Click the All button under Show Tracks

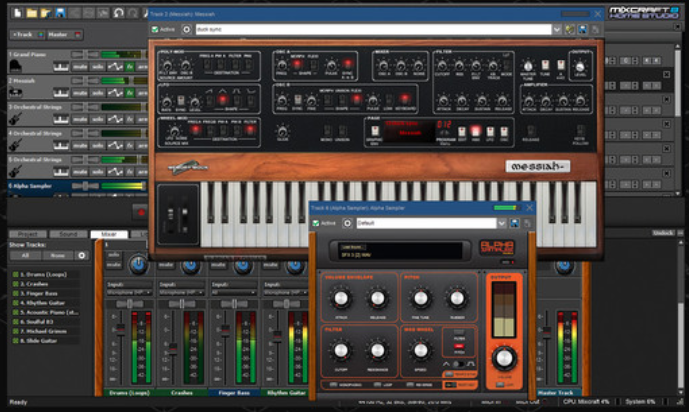pos(25,255)
